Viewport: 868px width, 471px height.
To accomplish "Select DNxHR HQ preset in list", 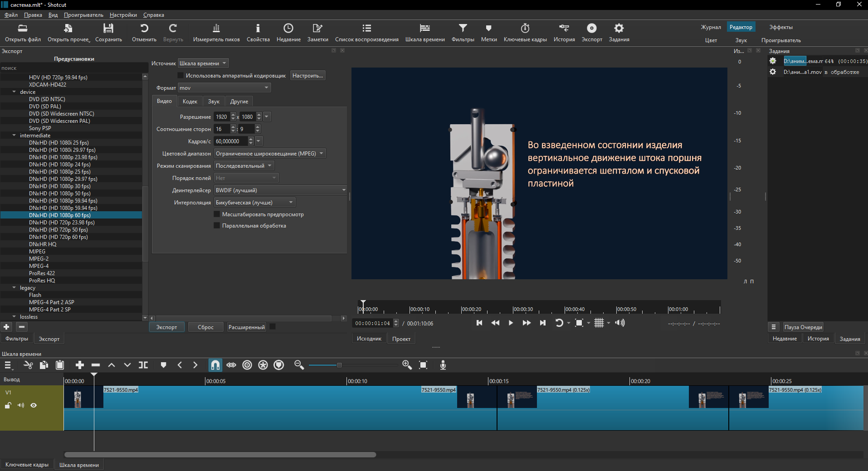I will tap(43, 244).
